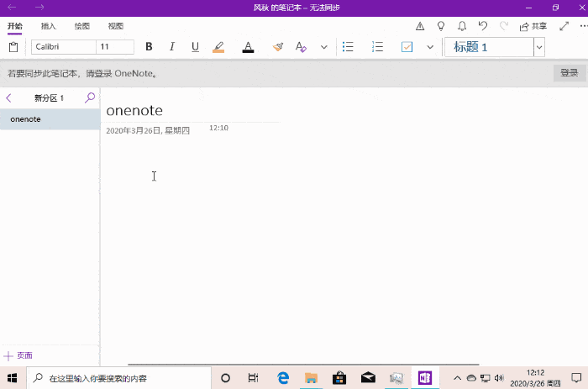Click the Calibri font name box
588x389 pixels.
pyautogui.click(x=63, y=47)
